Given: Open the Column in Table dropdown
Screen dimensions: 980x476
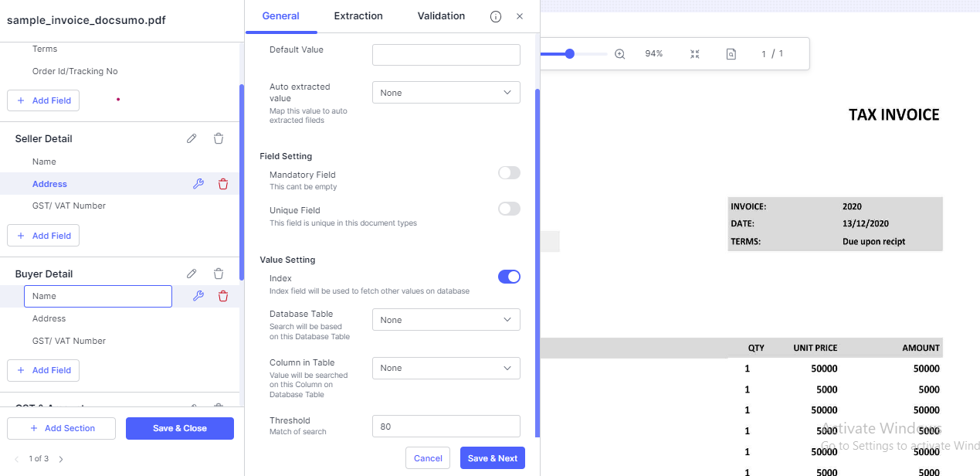Looking at the screenshot, I should click(x=446, y=368).
